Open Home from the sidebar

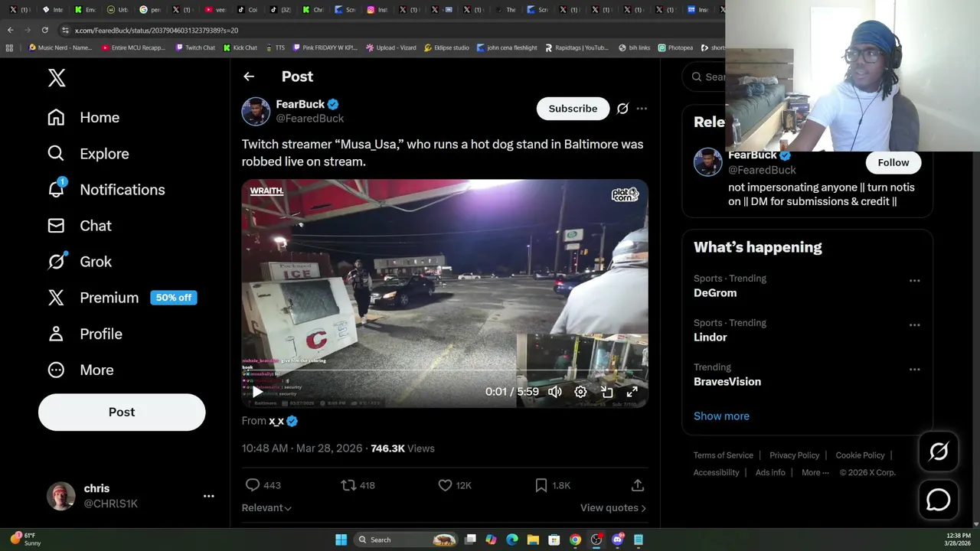pyautogui.click(x=83, y=117)
